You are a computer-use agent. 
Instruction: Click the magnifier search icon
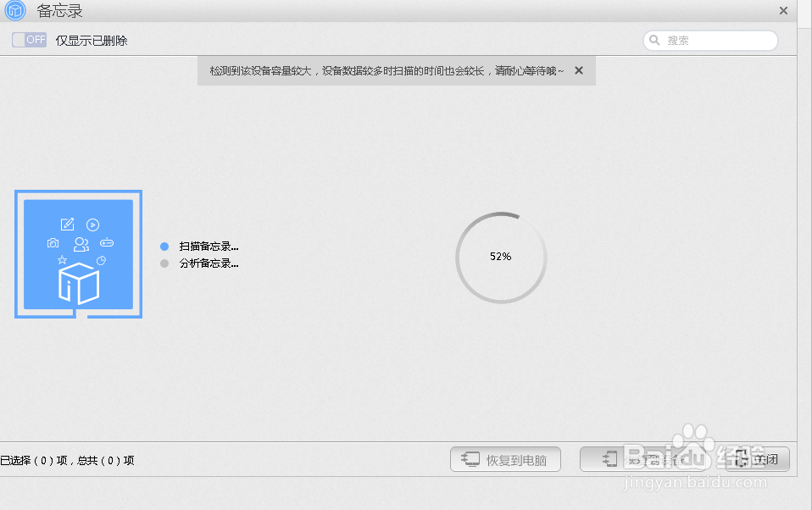[x=654, y=40]
